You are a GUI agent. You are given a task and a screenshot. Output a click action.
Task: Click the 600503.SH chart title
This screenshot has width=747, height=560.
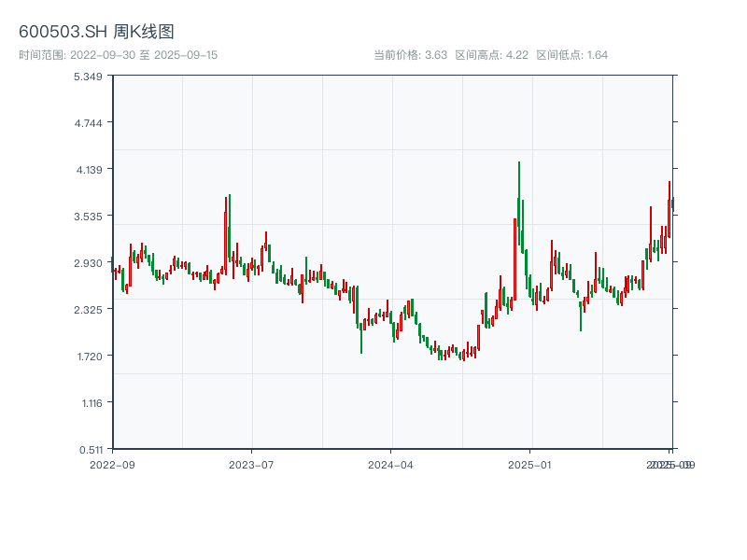pos(96,32)
